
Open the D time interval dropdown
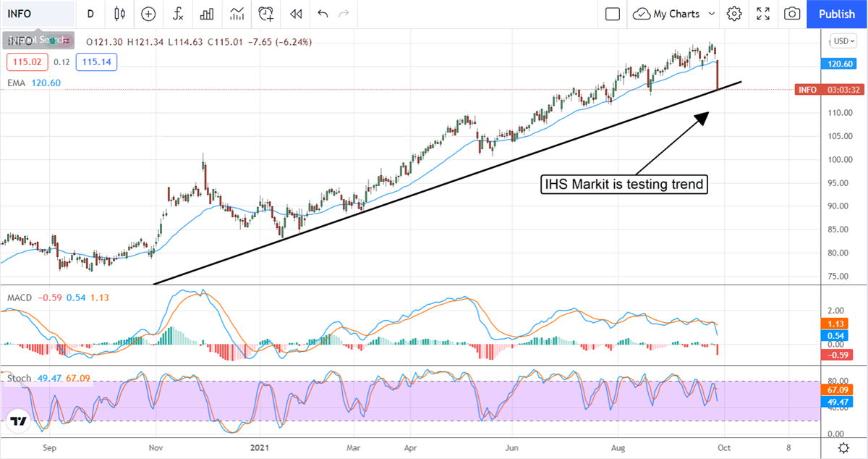tap(90, 14)
